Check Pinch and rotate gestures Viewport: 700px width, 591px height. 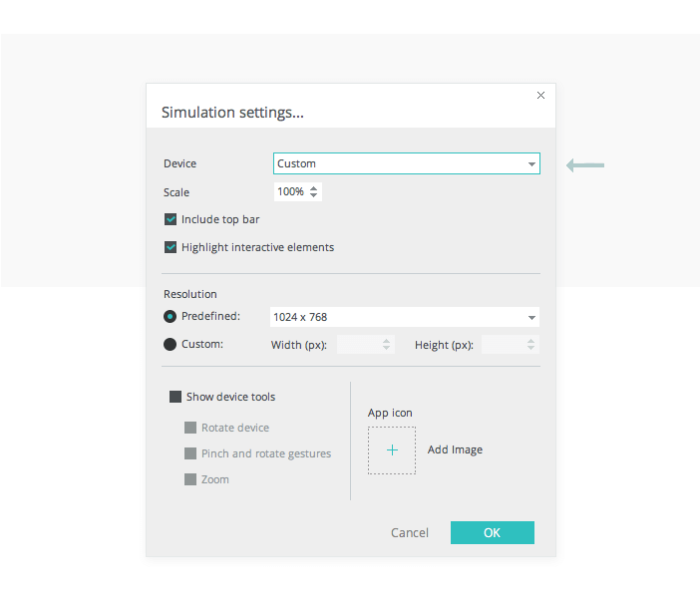click(x=190, y=453)
